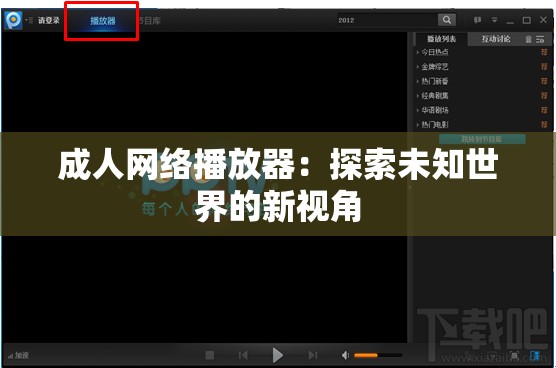This screenshot has height=368, width=556.
Task: Mute using the speaker icon
Action: [x=345, y=355]
